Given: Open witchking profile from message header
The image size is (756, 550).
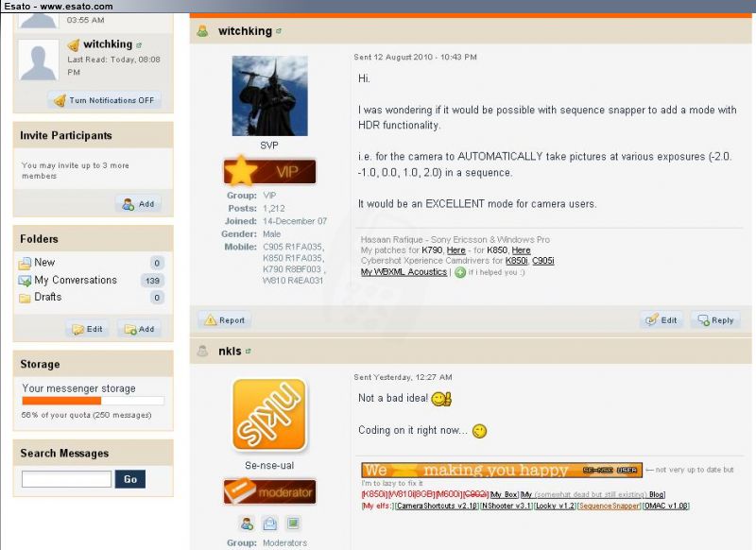Looking at the screenshot, I should [x=245, y=31].
